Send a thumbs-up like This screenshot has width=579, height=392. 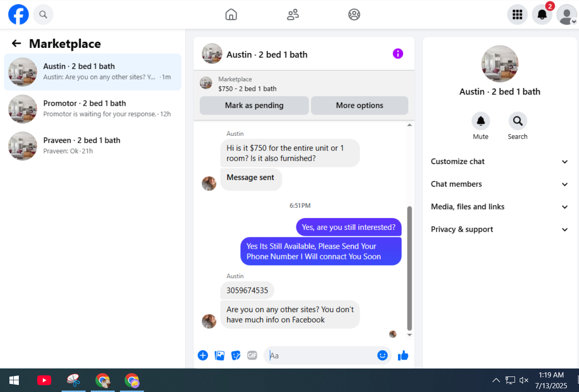point(403,355)
